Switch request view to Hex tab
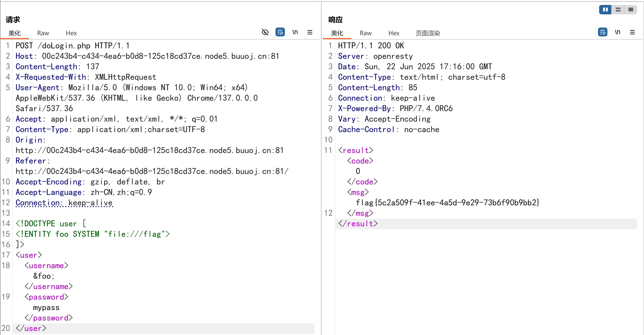644x335 pixels. coord(71,33)
